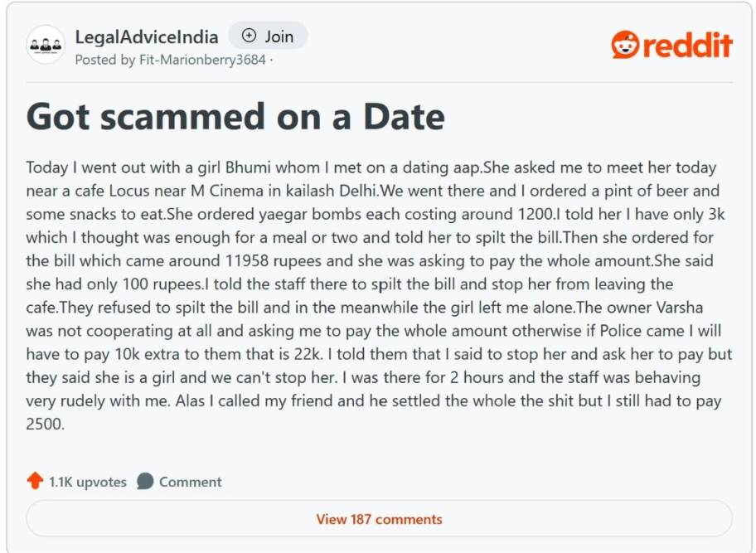Viewport: 756px width, 553px height.
Task: Open the LegalAdviceIndia community avatar
Action: 46,46
